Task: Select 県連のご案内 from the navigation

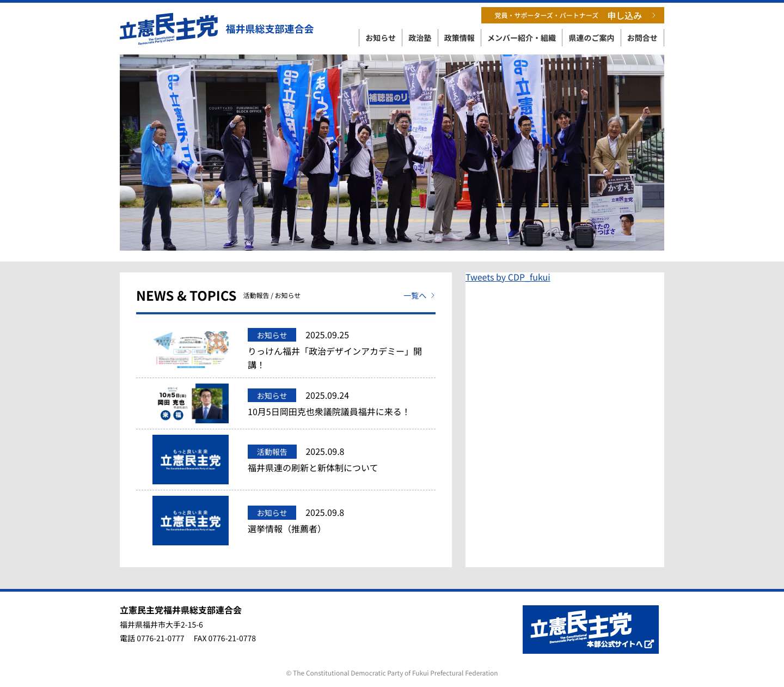Action: pos(591,38)
